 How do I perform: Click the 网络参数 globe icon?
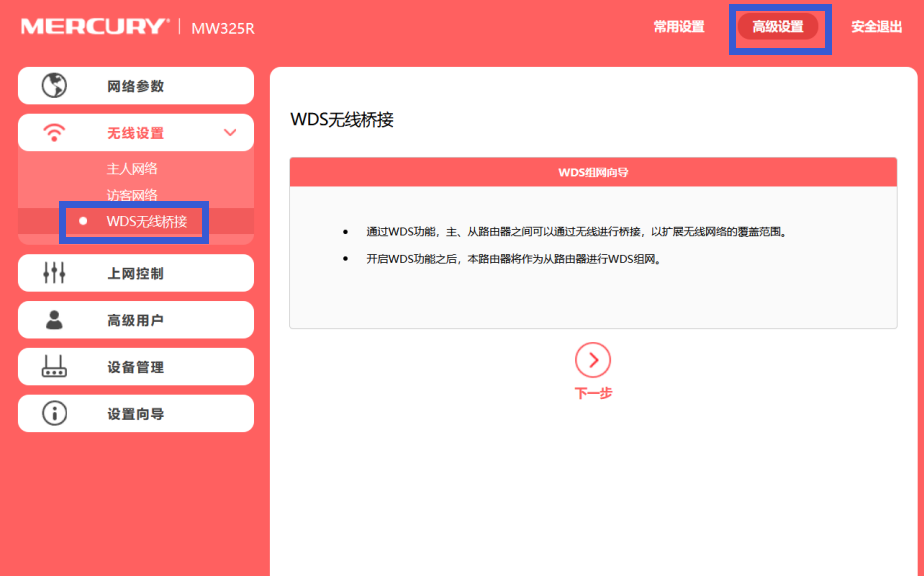point(55,85)
